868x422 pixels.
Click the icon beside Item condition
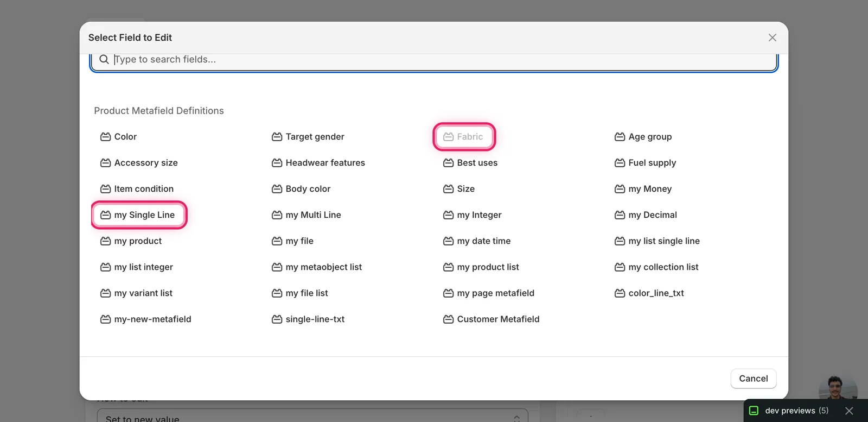tap(105, 189)
